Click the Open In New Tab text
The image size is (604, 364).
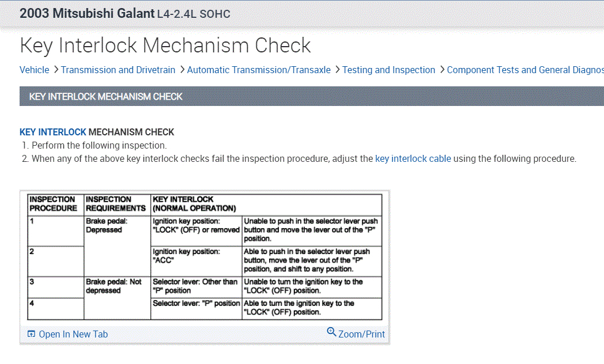[x=73, y=335]
